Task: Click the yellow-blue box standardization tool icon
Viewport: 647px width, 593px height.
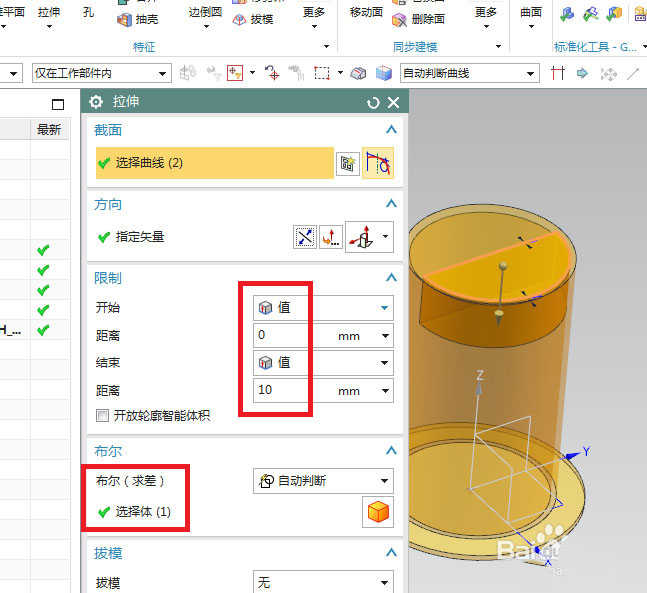Action: [614, 14]
